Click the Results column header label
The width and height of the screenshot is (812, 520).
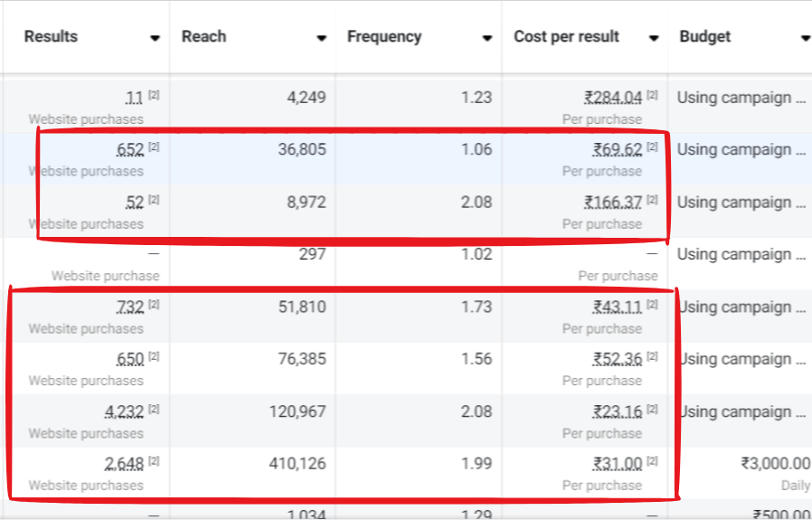(51, 37)
